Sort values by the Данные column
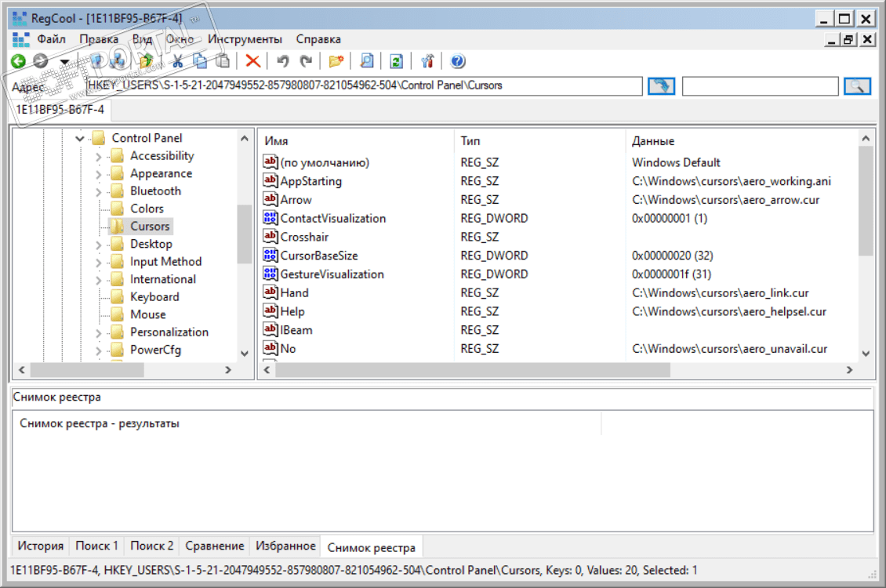The height and width of the screenshot is (588, 886). tap(742, 140)
